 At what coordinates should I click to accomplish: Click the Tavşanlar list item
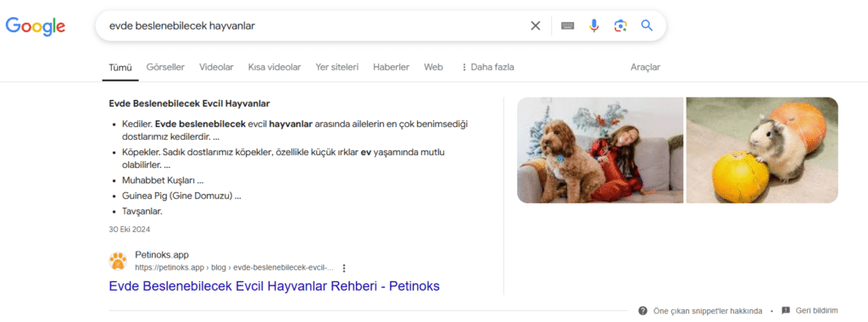pos(142,211)
